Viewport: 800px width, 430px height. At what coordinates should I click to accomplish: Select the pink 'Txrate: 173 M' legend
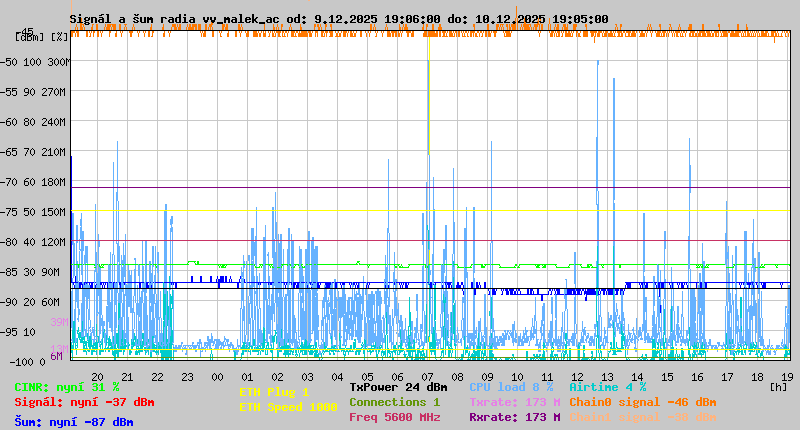tap(515, 402)
